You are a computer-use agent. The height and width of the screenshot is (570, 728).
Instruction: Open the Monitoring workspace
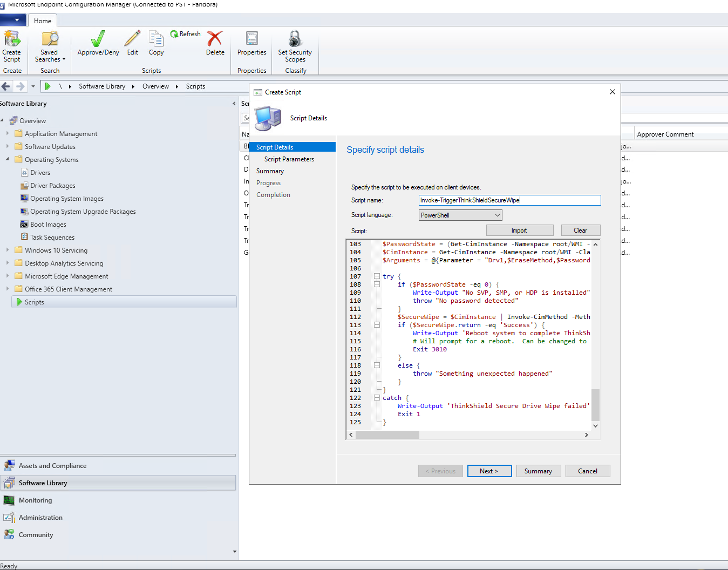118,500
